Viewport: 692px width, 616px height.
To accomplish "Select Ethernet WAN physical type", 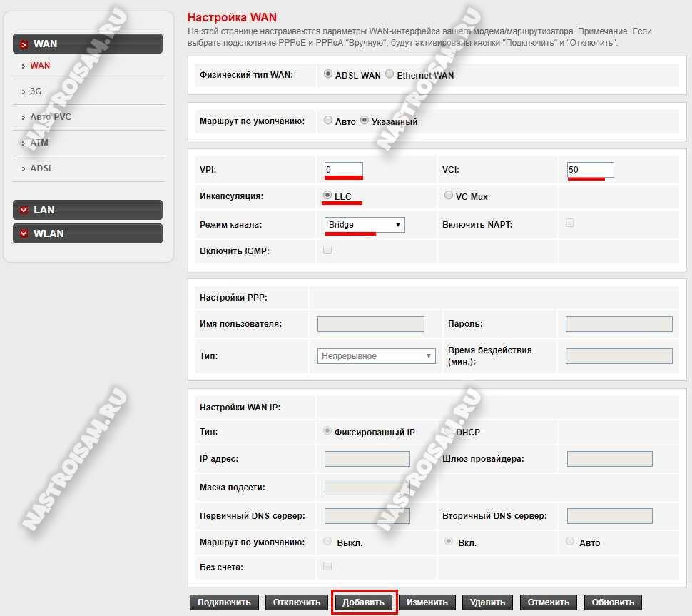I will 390,74.
